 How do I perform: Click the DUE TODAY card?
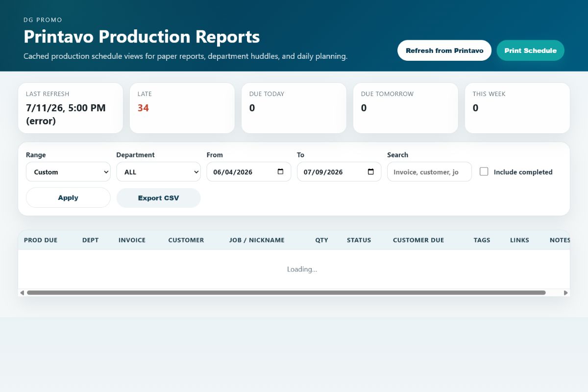[x=294, y=108]
